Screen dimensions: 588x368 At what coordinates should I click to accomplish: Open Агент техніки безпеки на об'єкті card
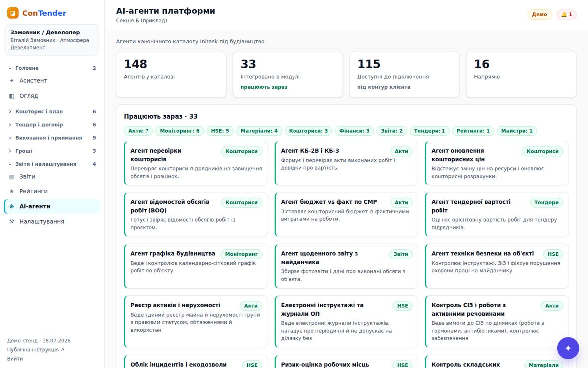click(496, 266)
